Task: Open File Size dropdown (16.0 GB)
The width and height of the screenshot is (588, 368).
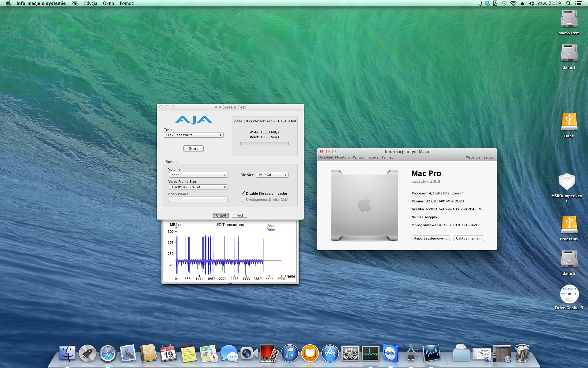Action: (272, 175)
